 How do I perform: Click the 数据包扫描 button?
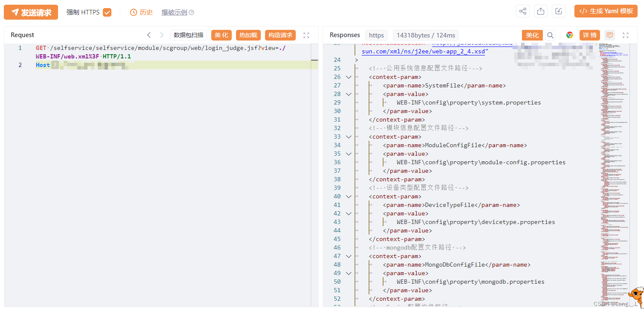pyautogui.click(x=189, y=35)
